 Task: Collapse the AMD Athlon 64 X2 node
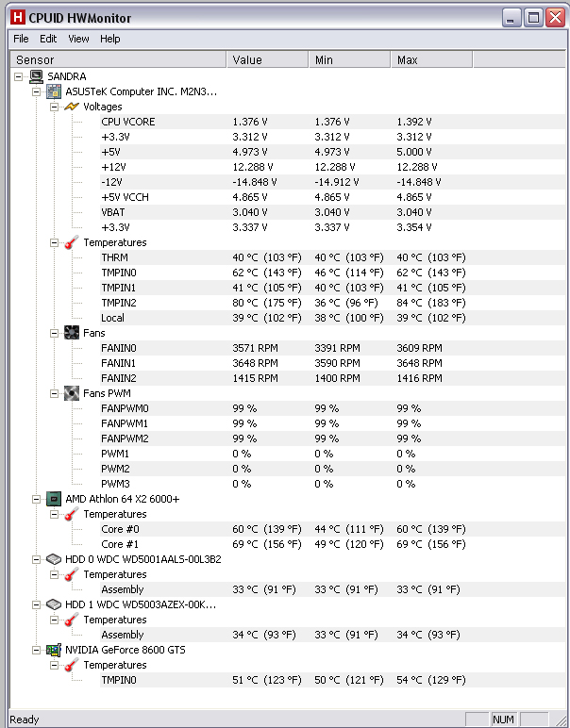point(36,499)
